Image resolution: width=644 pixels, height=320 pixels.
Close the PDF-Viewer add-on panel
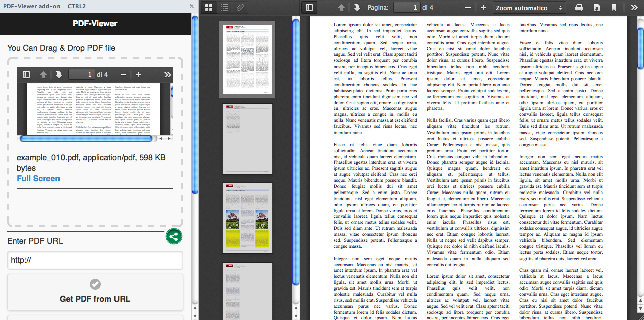click(x=192, y=6)
